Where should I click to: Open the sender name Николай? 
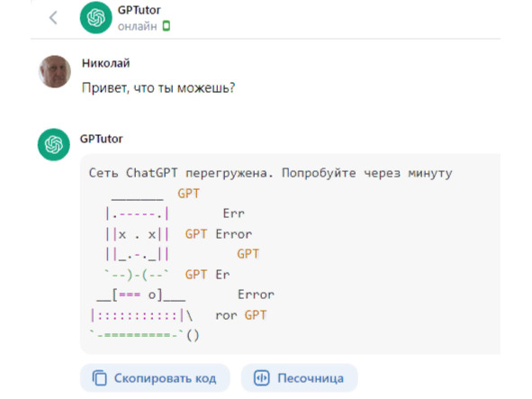[106, 63]
